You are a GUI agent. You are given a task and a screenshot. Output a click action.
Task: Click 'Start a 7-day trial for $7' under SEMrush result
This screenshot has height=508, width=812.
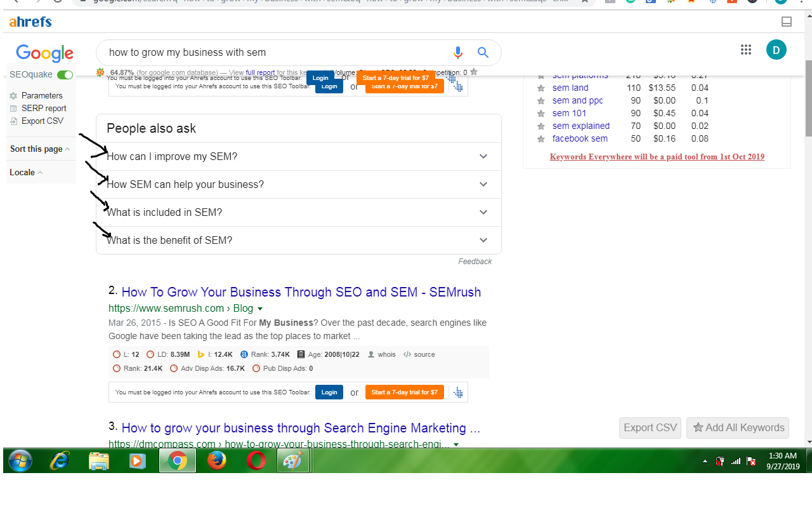(405, 392)
